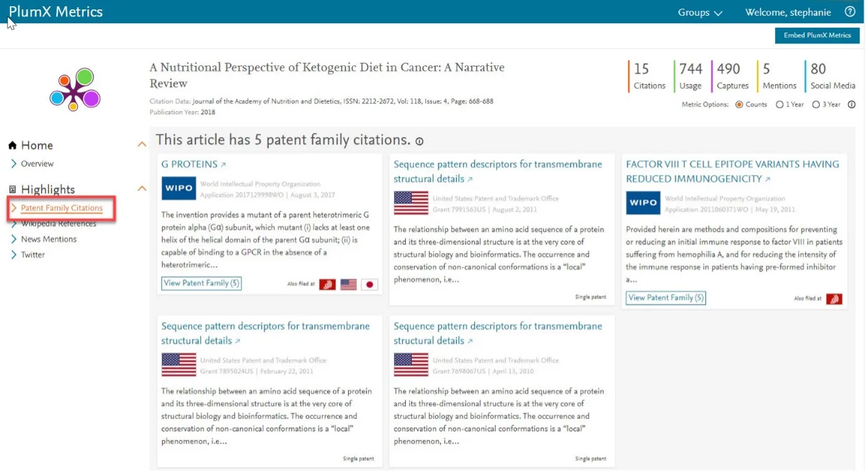Viewport: 868px width, 473px height.
Task: Select the 1 Year metric option
Action: (780, 104)
